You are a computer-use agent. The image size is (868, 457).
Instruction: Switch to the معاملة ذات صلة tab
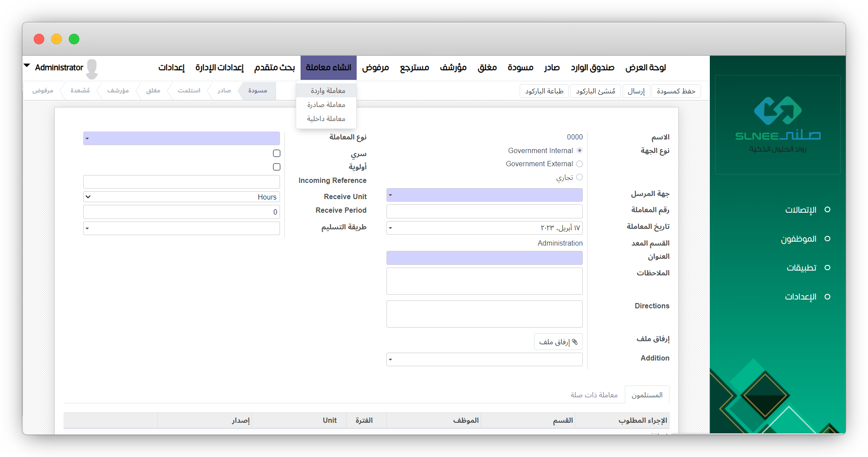pos(594,395)
